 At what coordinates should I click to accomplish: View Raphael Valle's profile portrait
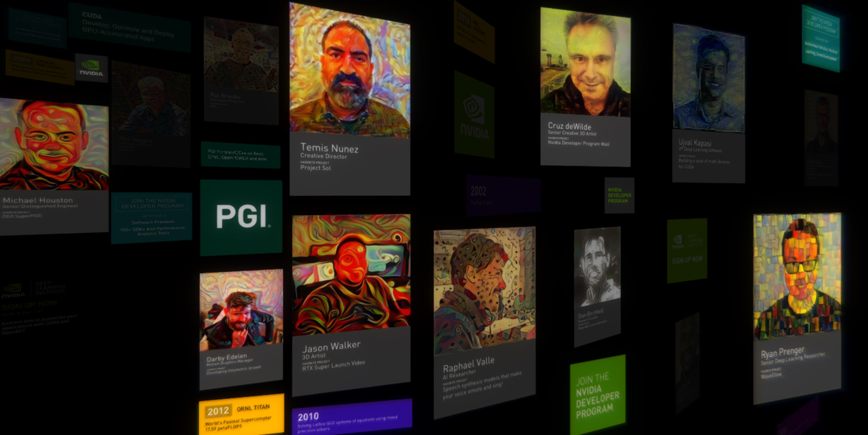click(x=484, y=291)
